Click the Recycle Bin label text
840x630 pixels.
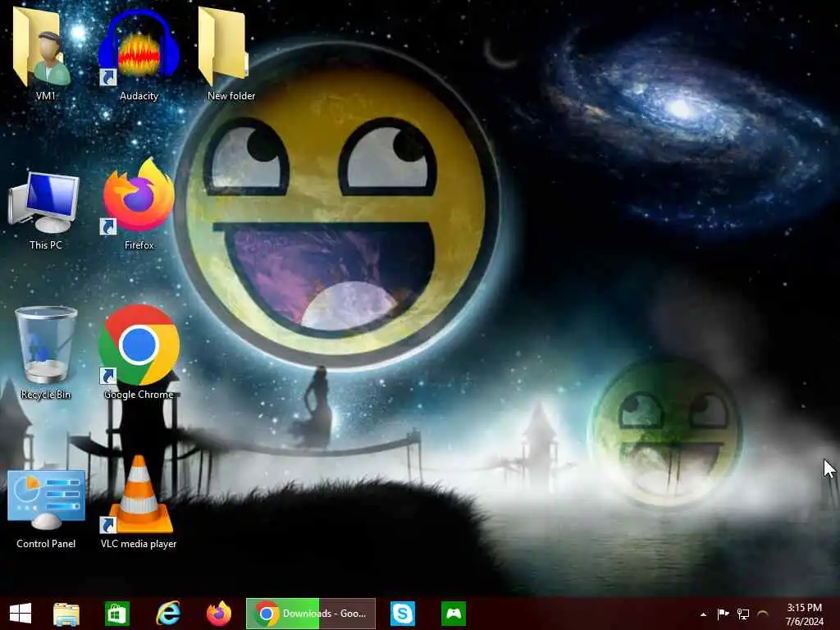[x=46, y=395]
